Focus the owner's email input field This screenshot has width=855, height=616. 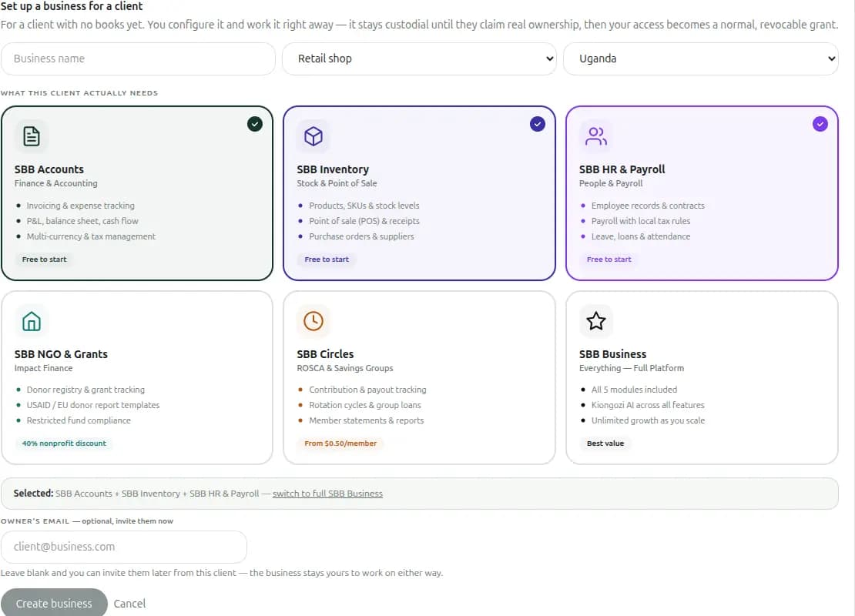pyautogui.click(x=124, y=547)
